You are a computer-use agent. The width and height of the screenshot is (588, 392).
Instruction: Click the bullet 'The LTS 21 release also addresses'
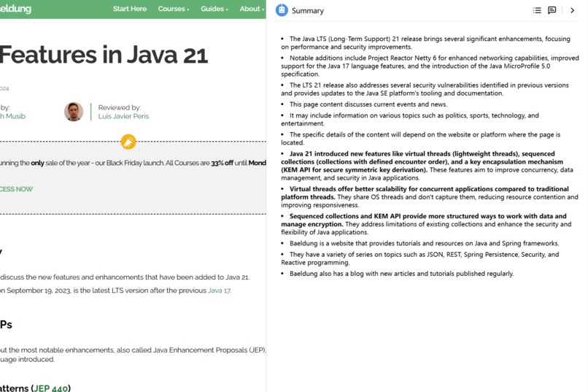coord(425,89)
